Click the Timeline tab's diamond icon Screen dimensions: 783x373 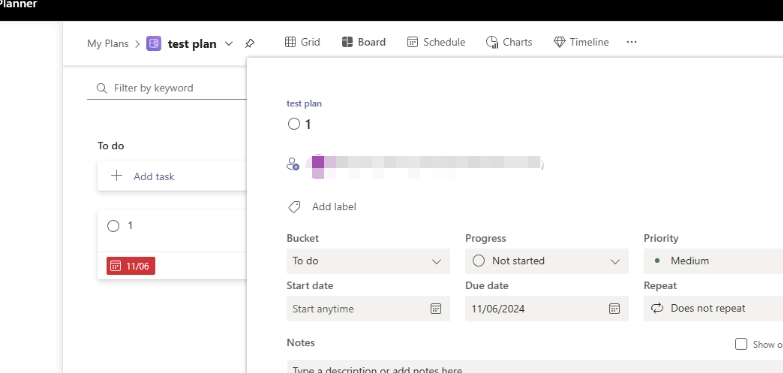(559, 42)
